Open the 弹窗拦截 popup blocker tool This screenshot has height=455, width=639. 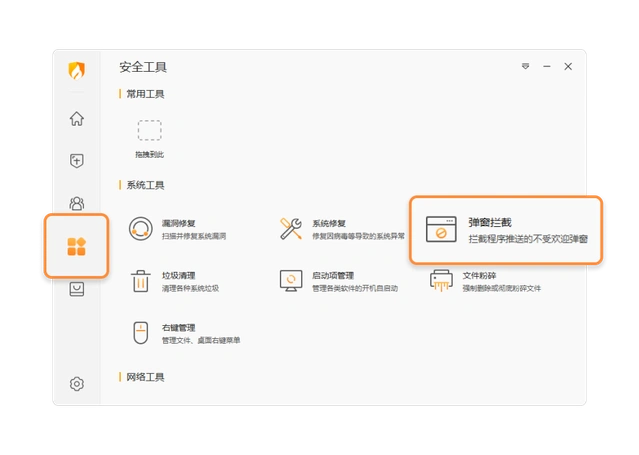click(505, 230)
